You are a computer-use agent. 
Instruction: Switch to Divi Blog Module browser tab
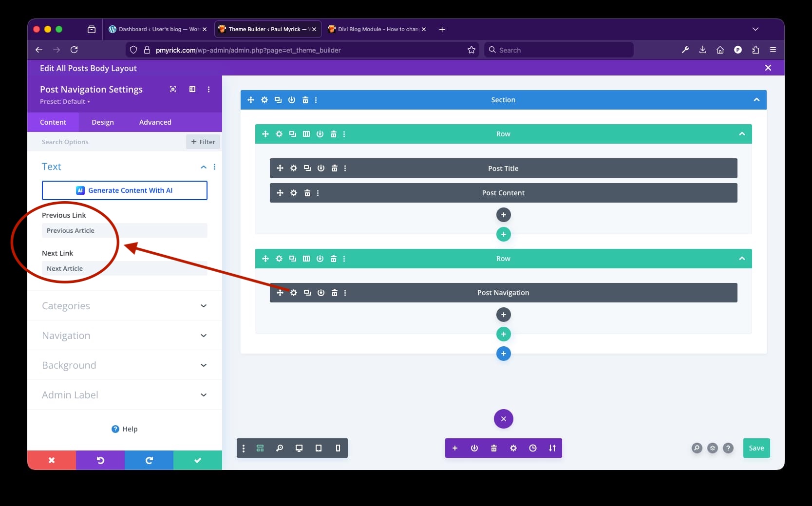(378, 29)
